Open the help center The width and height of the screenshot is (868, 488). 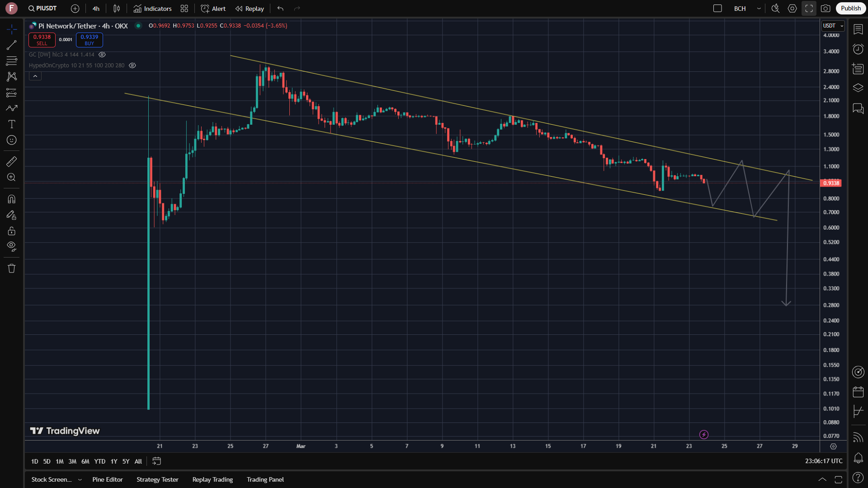coord(858,478)
